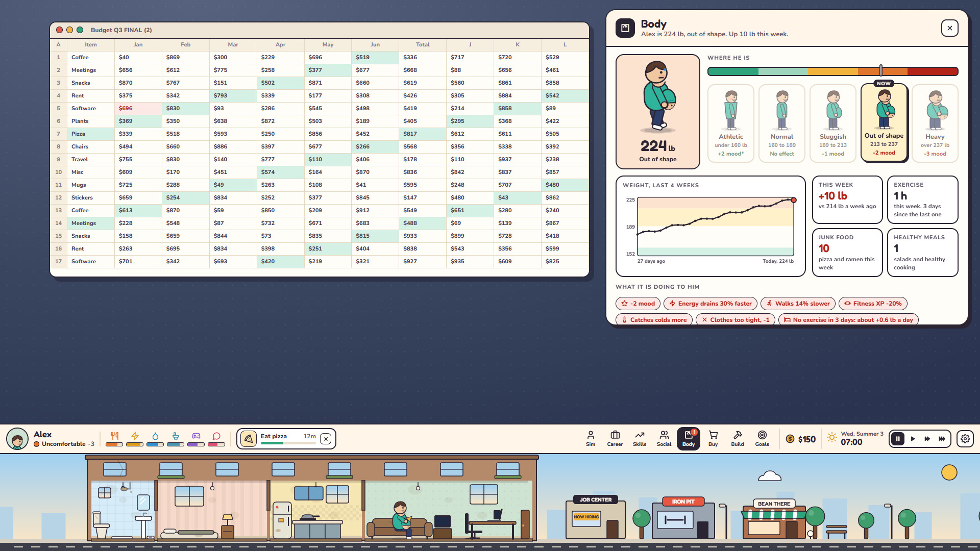Click the Walks 14% slower chip

click(798, 304)
